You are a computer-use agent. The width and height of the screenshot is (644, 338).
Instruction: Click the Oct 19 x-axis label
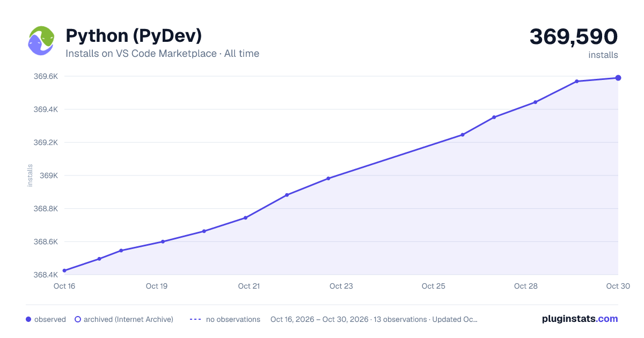pyautogui.click(x=157, y=286)
